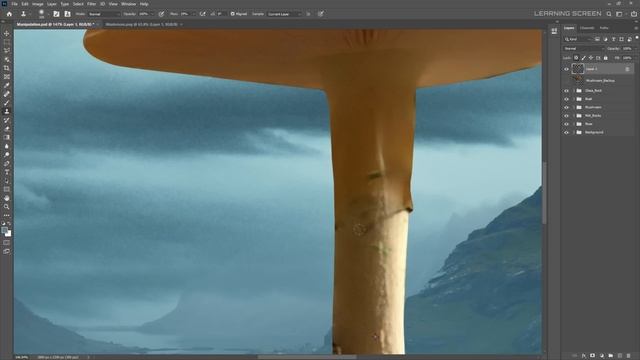
Task: Select the Pen tool
Action: pos(7,163)
